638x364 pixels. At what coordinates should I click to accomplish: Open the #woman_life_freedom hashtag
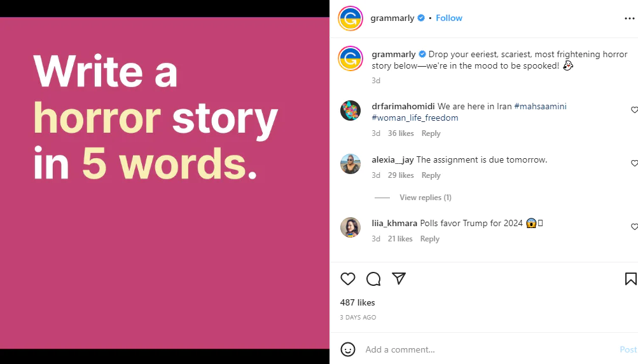click(415, 118)
